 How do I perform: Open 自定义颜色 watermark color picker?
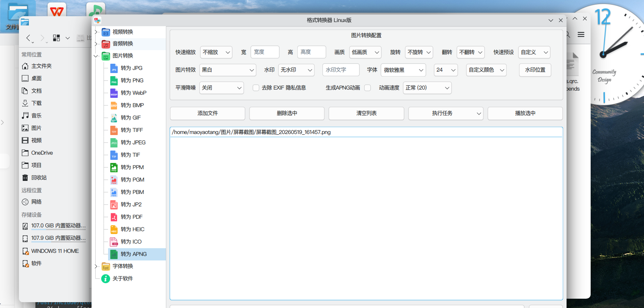(x=486, y=70)
